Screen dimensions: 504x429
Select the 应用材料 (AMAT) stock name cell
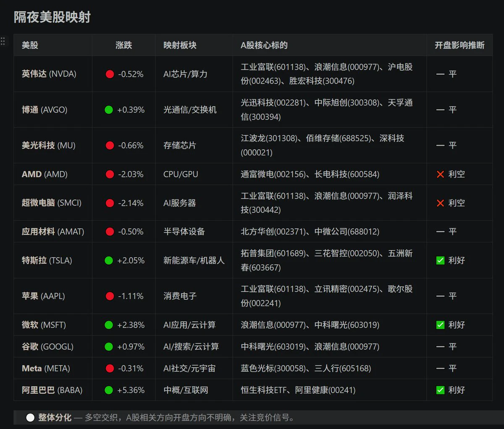[x=53, y=232]
